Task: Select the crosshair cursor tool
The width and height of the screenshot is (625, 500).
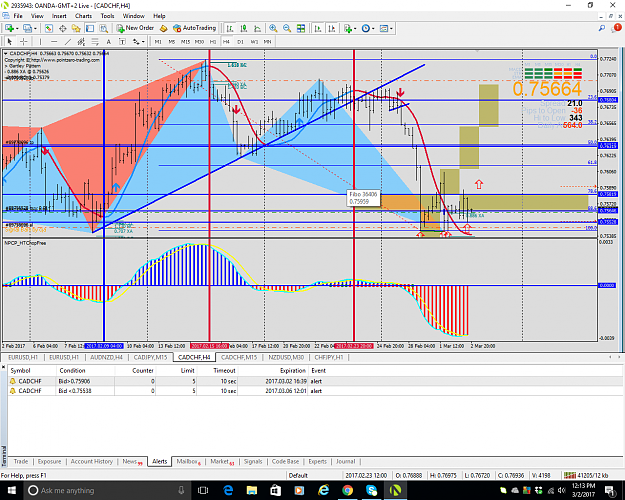Action: 24,41
